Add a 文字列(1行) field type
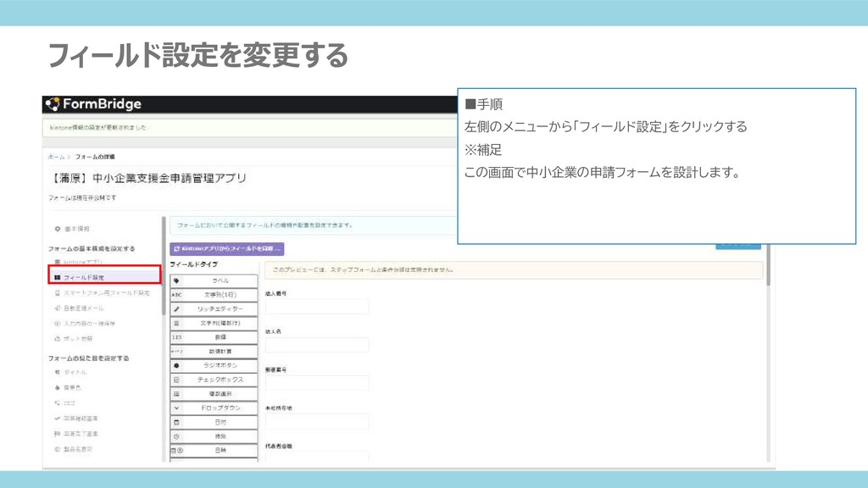868x488 pixels. pyautogui.click(x=214, y=295)
